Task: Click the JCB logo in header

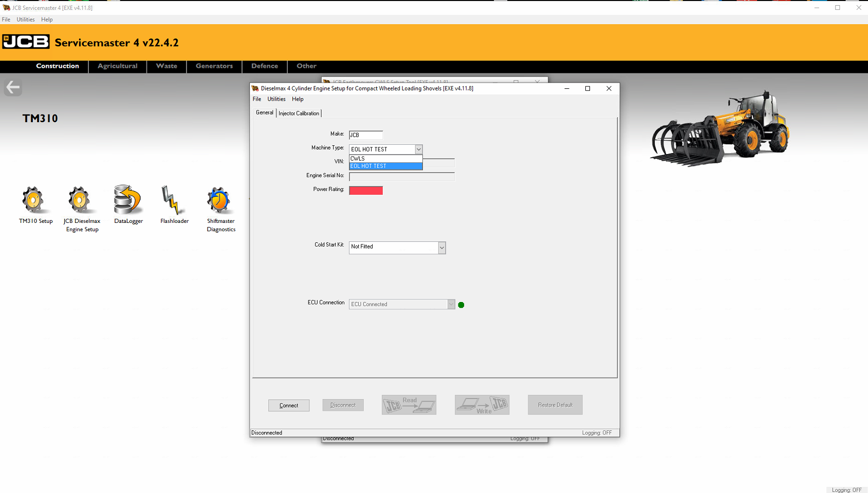Action: pyautogui.click(x=26, y=42)
